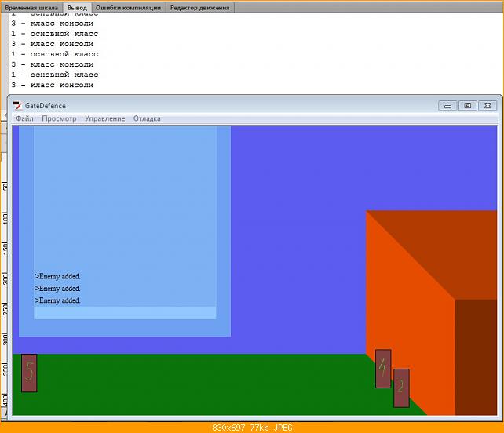This screenshot has height=433, width=504.
Task: Switch to the Временная шкала tab
Action: (x=31, y=8)
